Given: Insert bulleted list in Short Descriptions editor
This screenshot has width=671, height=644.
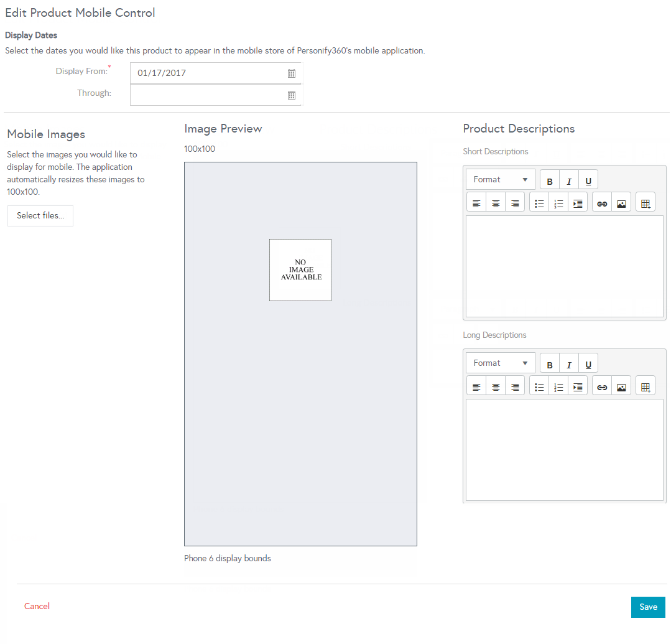Looking at the screenshot, I should coord(539,203).
